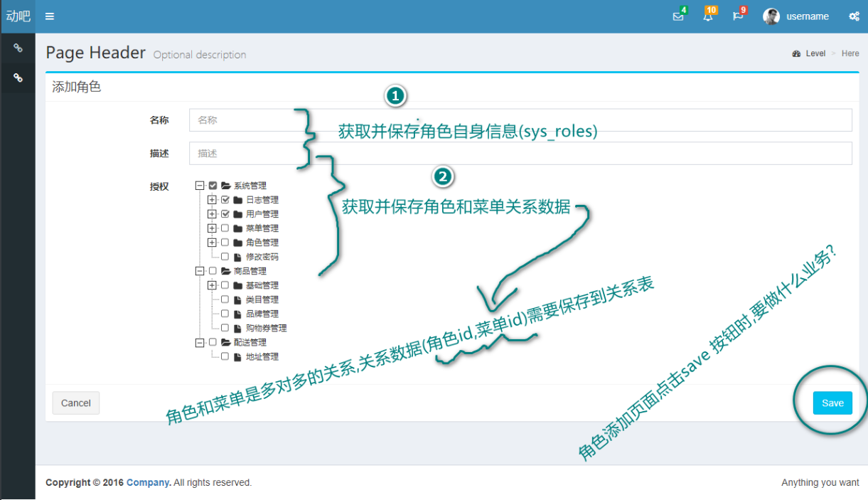868x500 pixels.
Task: Check the 菜单管理 checkbox
Action: coord(225,228)
